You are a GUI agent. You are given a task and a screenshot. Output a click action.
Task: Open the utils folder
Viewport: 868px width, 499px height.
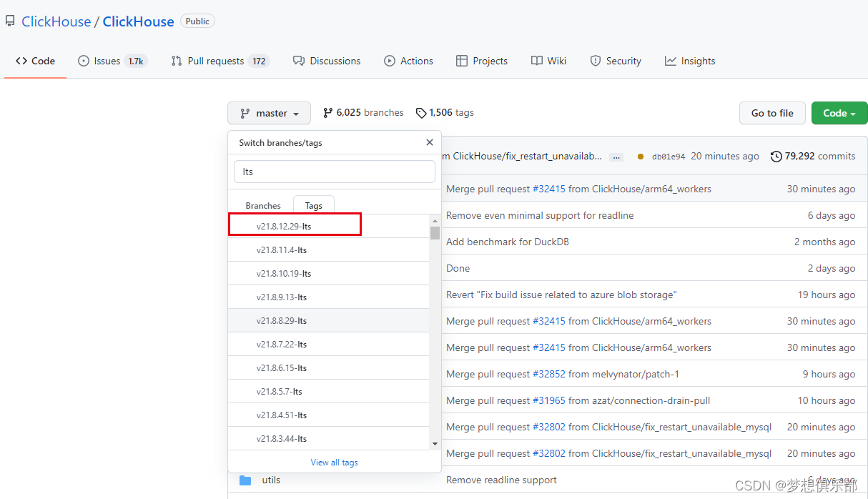pos(271,480)
